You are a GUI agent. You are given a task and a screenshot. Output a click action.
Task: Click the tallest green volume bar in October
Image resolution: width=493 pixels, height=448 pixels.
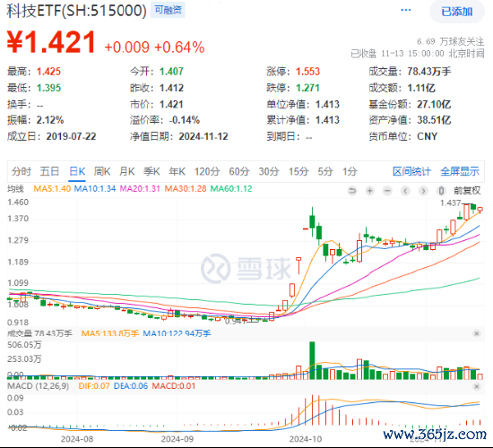coord(312,360)
